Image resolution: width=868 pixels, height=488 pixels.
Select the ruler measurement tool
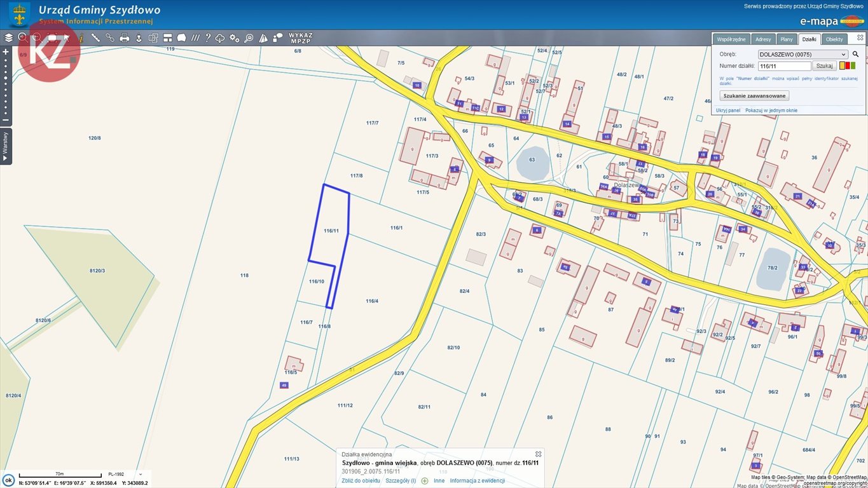pyautogui.click(x=95, y=38)
